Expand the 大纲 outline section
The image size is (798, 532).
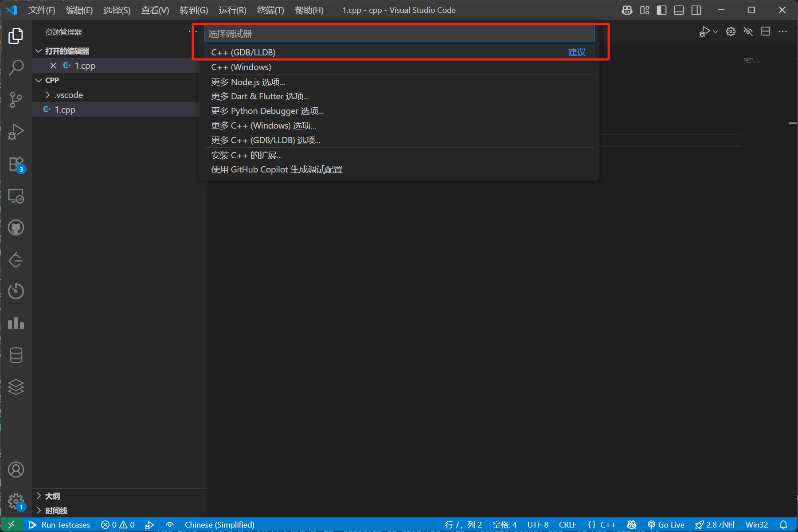pos(52,496)
